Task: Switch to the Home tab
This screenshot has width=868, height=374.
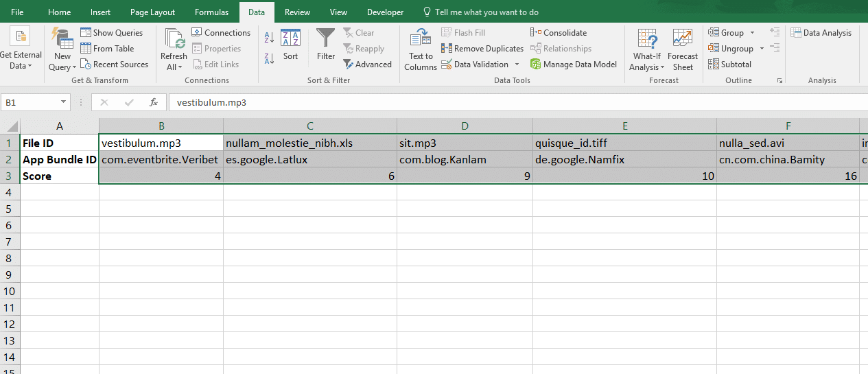Action: click(60, 12)
